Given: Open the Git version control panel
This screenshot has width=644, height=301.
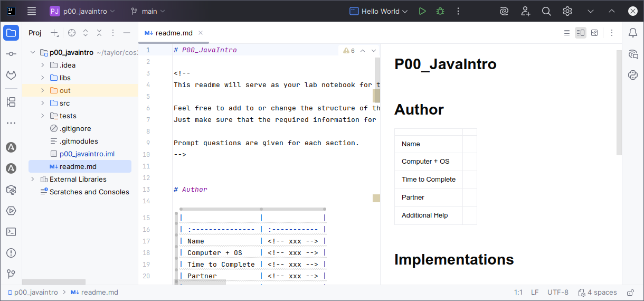Looking at the screenshot, I should point(11,274).
